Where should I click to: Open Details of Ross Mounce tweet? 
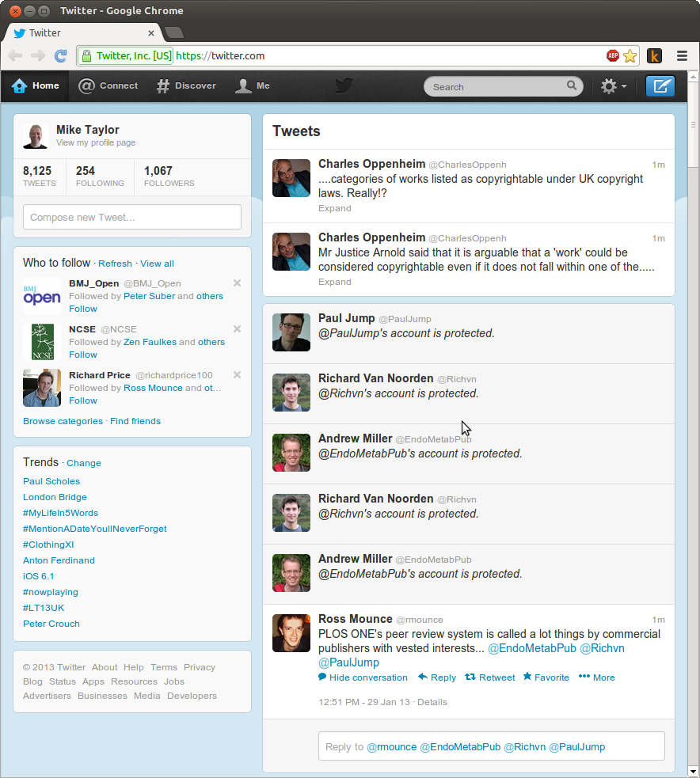pos(432,702)
